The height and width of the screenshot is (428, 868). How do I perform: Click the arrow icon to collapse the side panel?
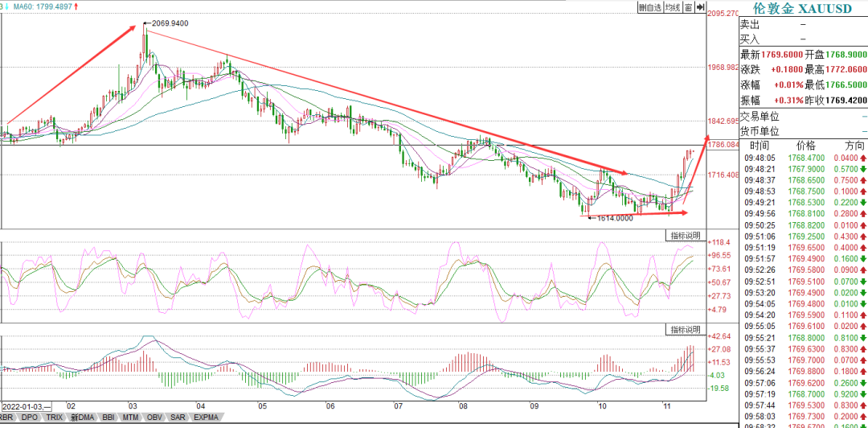click(700, 7)
